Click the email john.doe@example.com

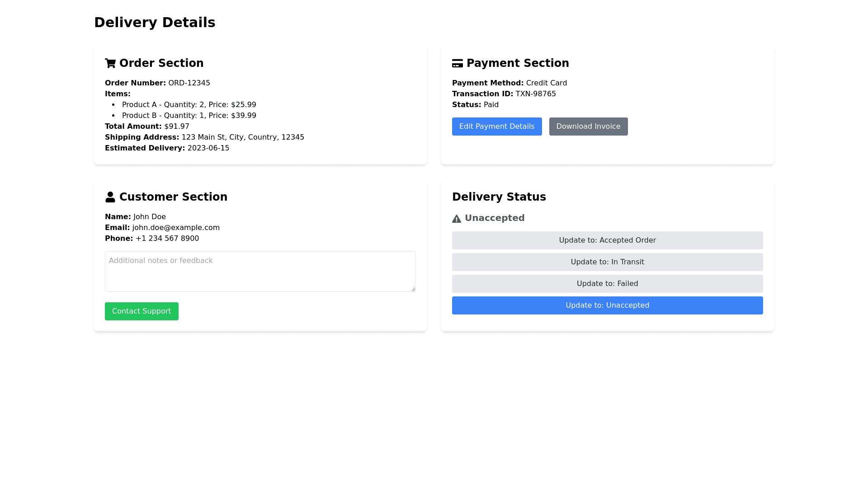(x=176, y=228)
